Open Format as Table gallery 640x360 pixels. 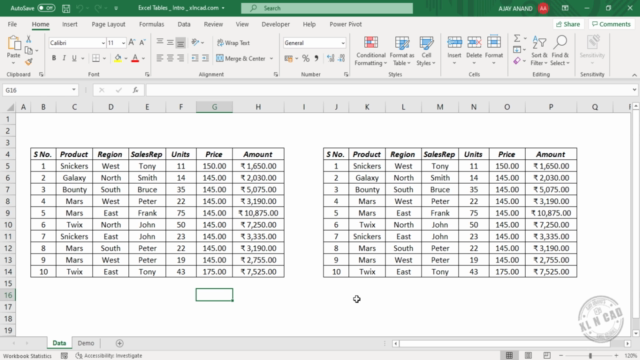point(402,51)
